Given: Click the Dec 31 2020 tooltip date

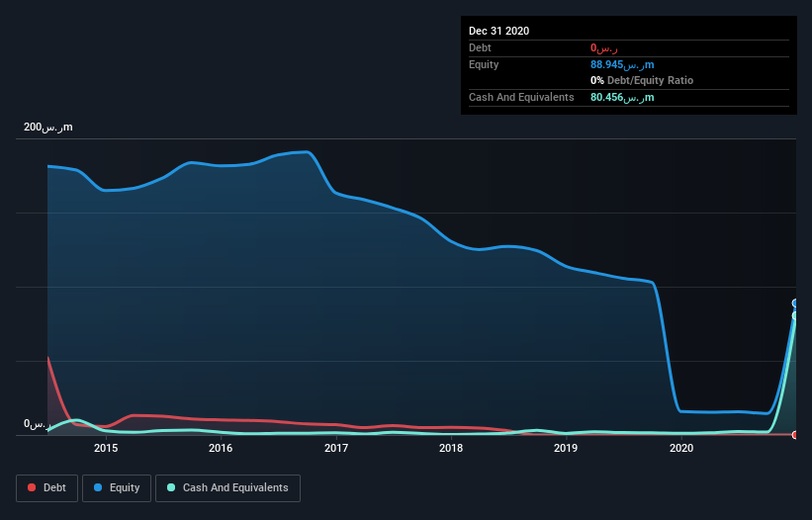Looking at the screenshot, I should [498, 31].
